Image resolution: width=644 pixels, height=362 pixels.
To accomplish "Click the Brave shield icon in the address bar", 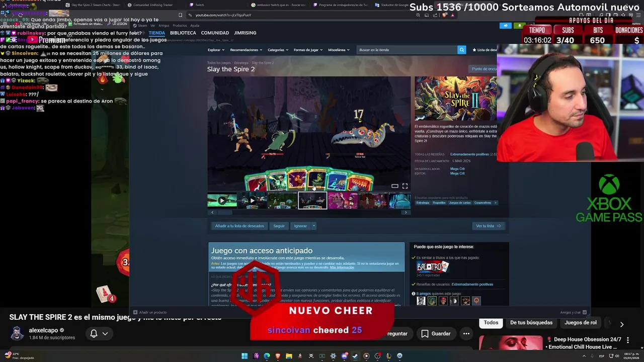I will [x=445, y=15].
